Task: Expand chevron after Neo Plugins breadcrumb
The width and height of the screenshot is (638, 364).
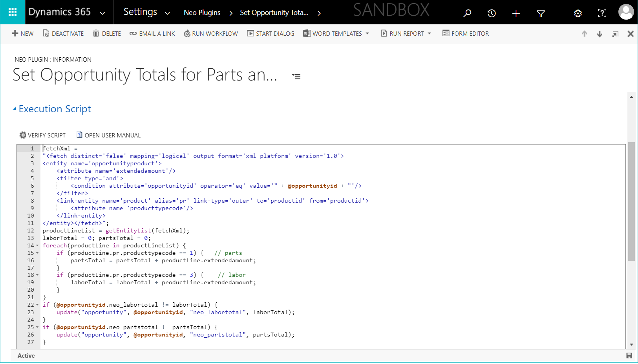Action: click(231, 13)
